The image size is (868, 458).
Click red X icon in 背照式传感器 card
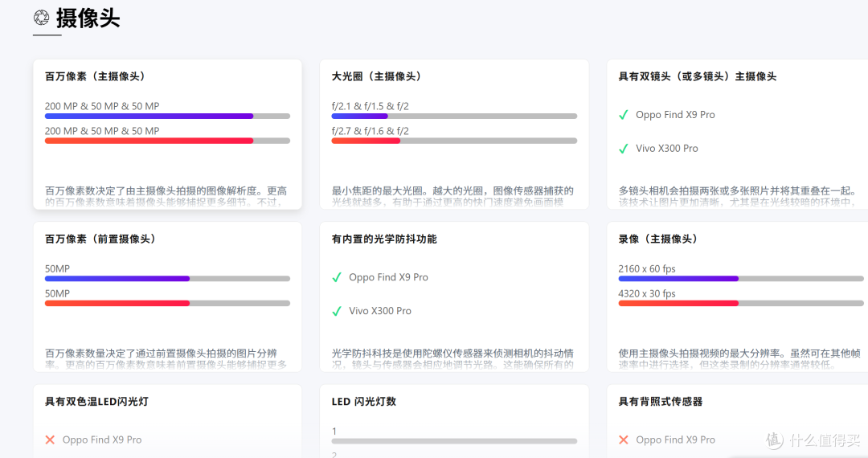tap(623, 440)
